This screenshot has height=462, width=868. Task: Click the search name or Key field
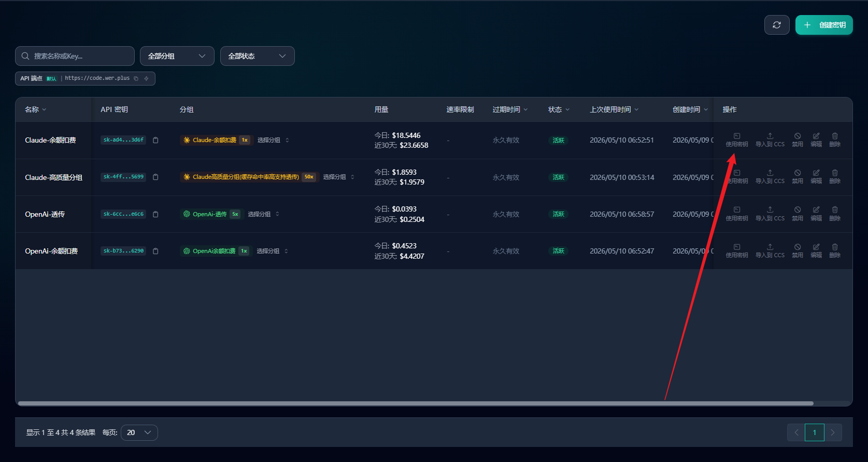(75, 56)
